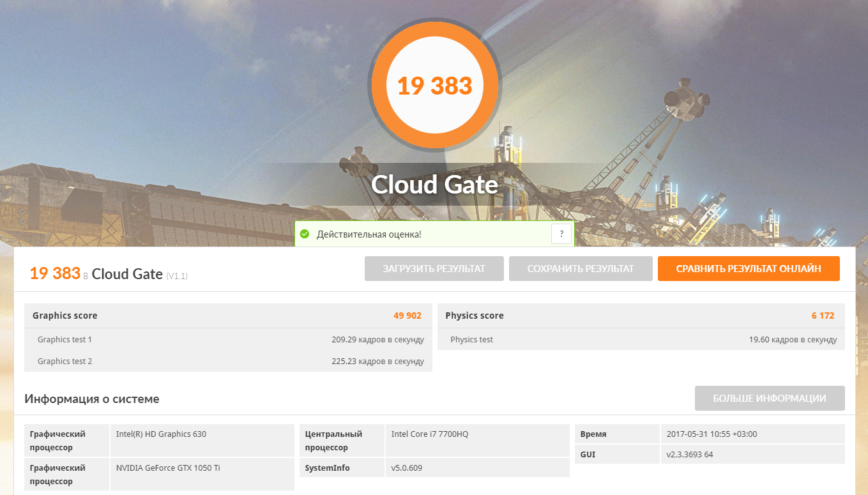Image resolution: width=868 pixels, height=495 pixels.
Task: Select the timestamp 2017-05-31 10:55 +03:00
Action: click(x=711, y=434)
